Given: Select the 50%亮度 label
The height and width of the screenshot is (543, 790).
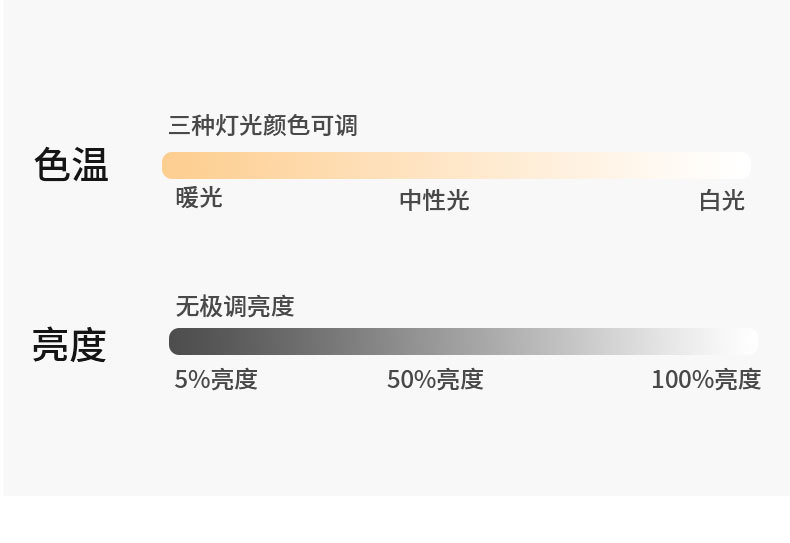Looking at the screenshot, I should [435, 380].
